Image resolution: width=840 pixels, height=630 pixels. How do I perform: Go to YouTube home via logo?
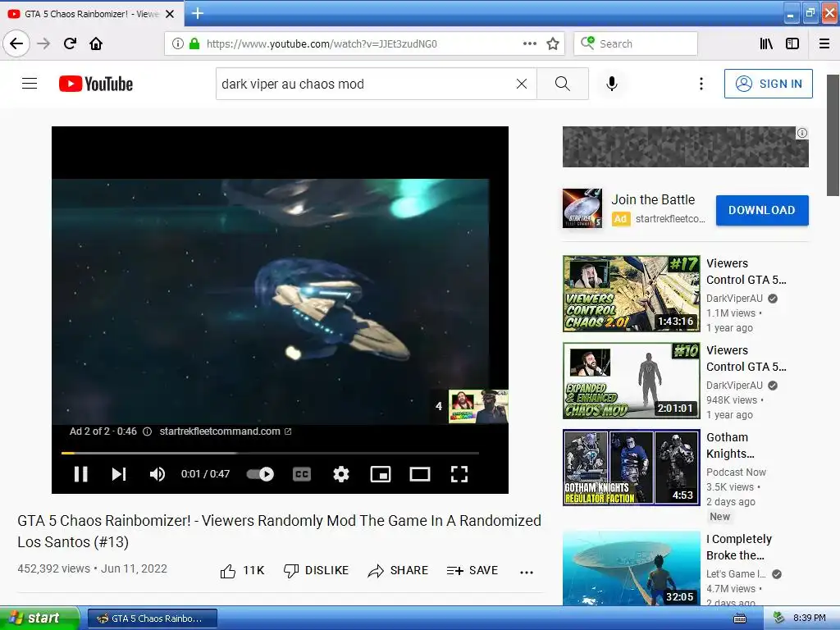point(95,84)
